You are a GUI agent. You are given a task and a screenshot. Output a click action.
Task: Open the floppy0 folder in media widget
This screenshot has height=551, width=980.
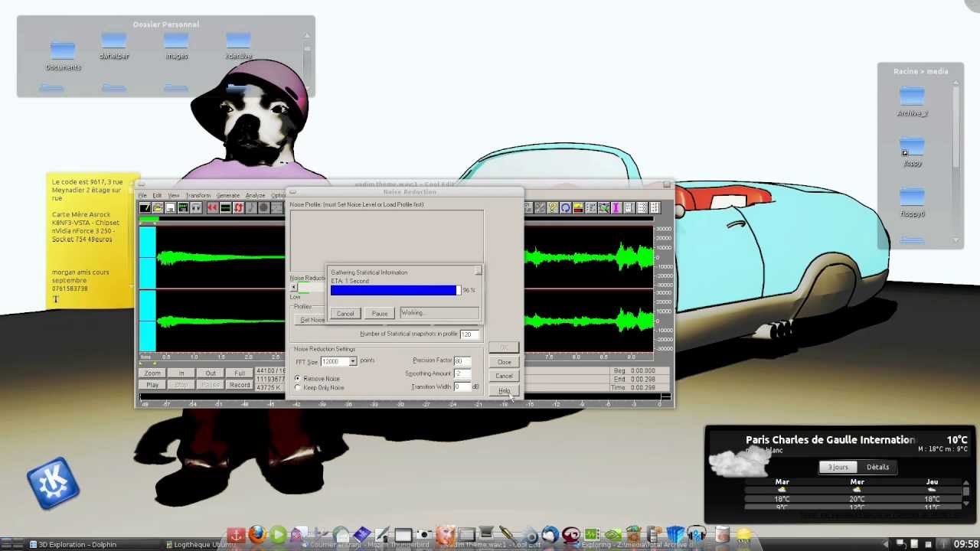[912, 202]
